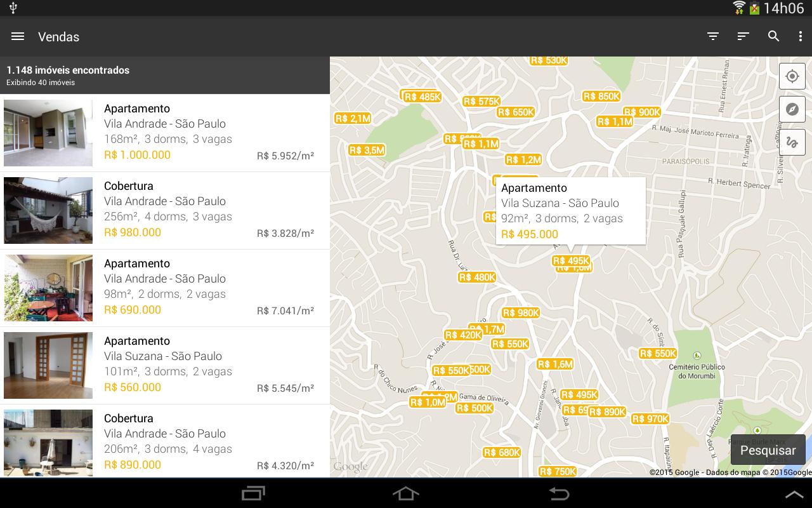The width and height of the screenshot is (812, 508).
Task: Select the R$ 690.000 listing price
Action: [x=133, y=310]
